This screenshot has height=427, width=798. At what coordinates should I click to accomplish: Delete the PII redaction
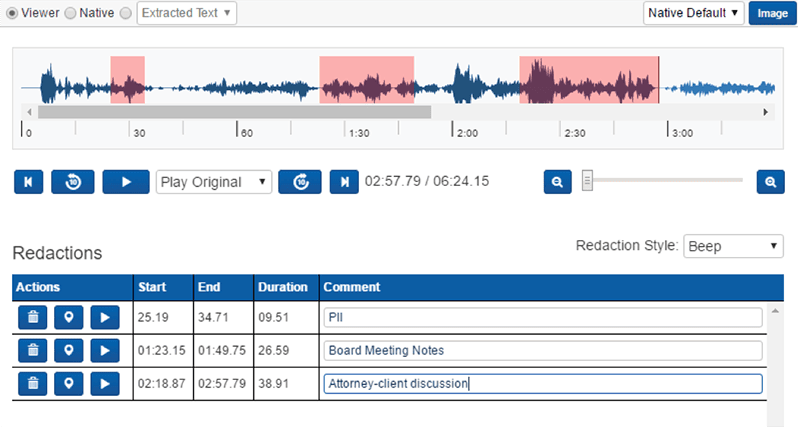[x=33, y=318]
